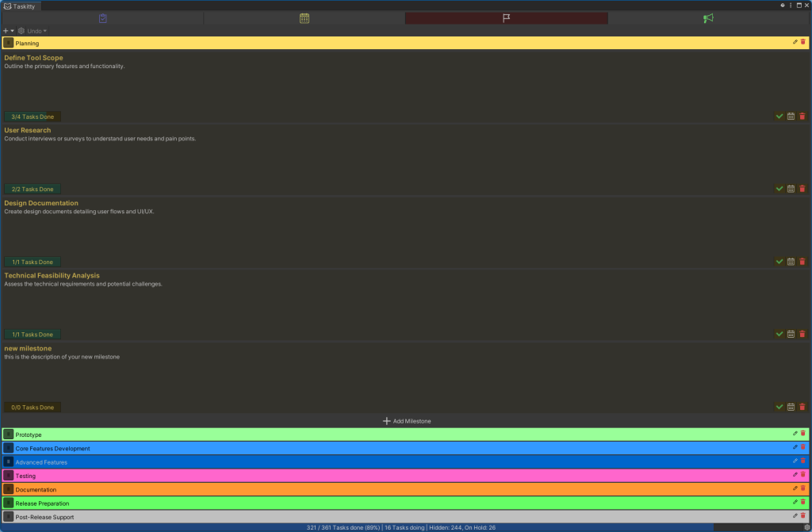This screenshot has width=812, height=532.
Task: Click the User Research milestone title
Action: coord(28,130)
